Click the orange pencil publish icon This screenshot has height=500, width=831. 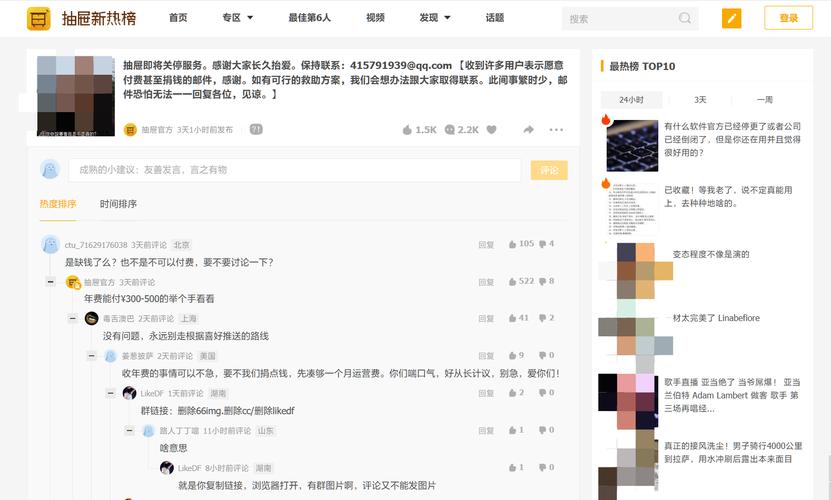732,18
